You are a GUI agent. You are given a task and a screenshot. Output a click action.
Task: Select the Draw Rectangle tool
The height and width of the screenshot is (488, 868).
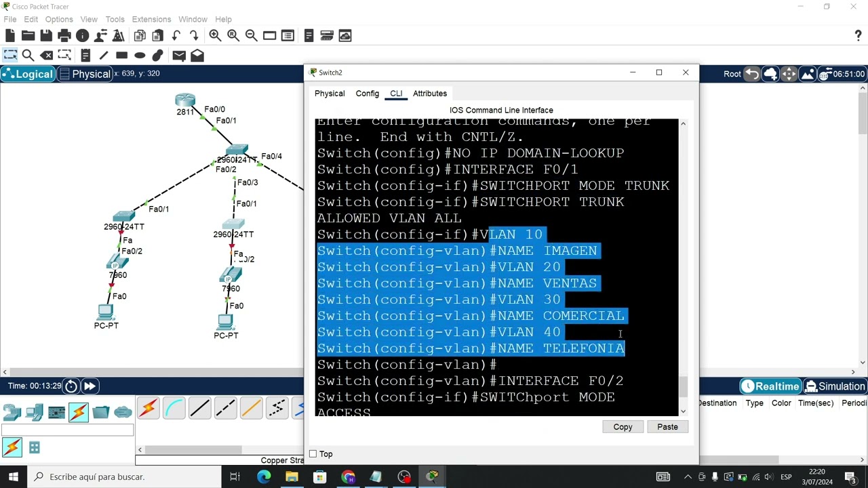121,55
